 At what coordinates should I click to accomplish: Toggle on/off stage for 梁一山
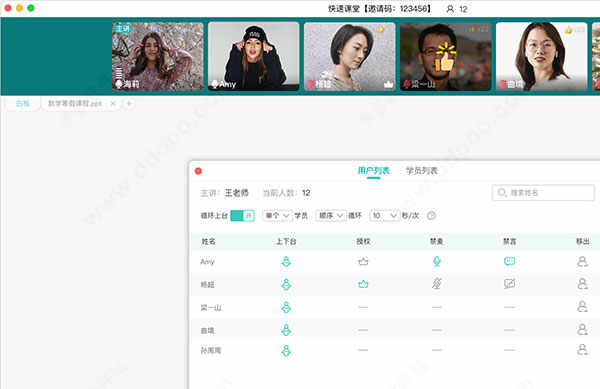[x=286, y=307]
